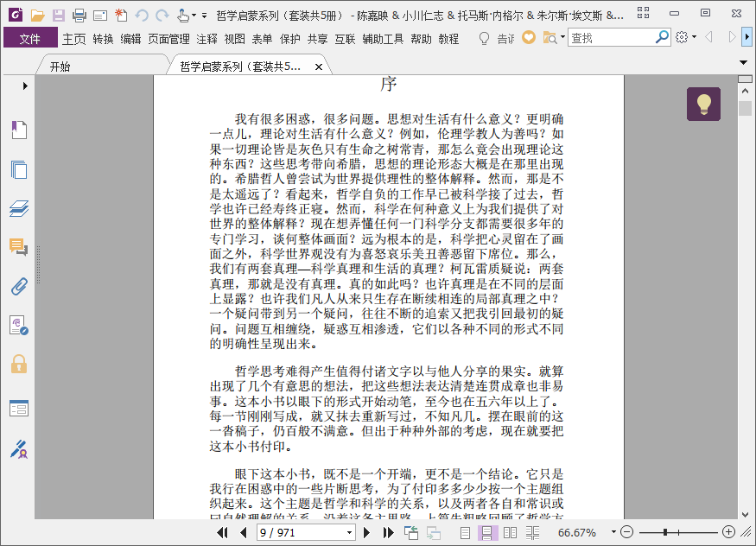This screenshot has height=546, width=756.
Task: Open the Security lock panel
Action: click(x=19, y=364)
